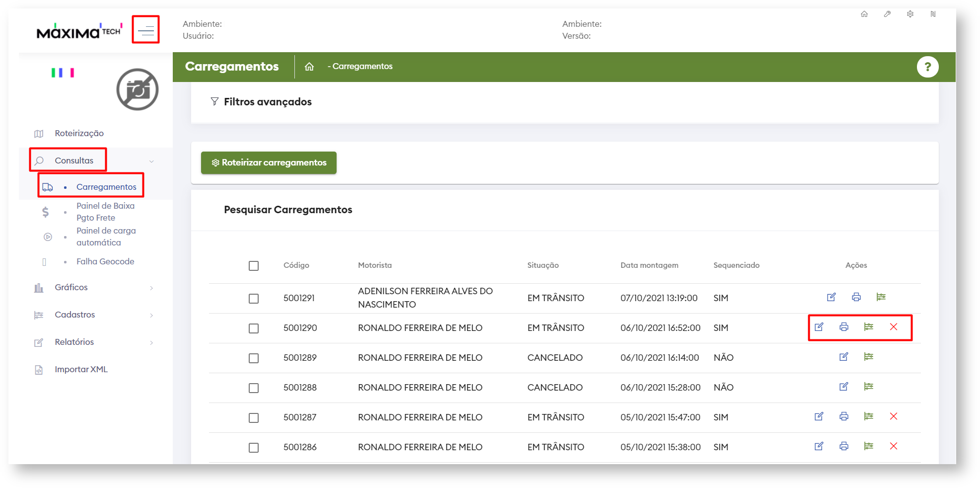Click the settings gear icon in the top bar

pos(910,14)
